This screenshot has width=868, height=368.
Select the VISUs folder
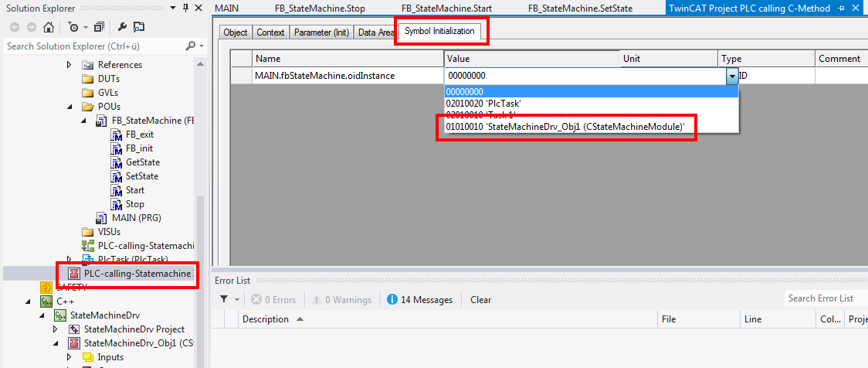click(x=109, y=232)
